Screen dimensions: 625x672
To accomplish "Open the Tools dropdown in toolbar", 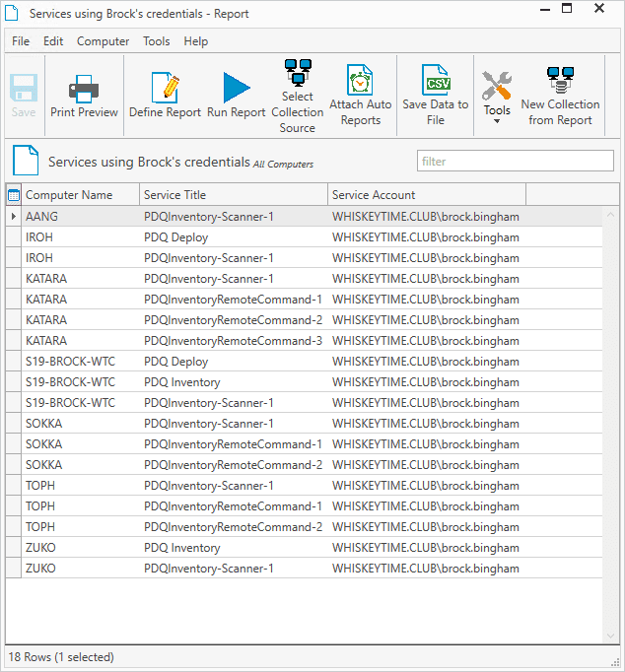I will point(497,98).
